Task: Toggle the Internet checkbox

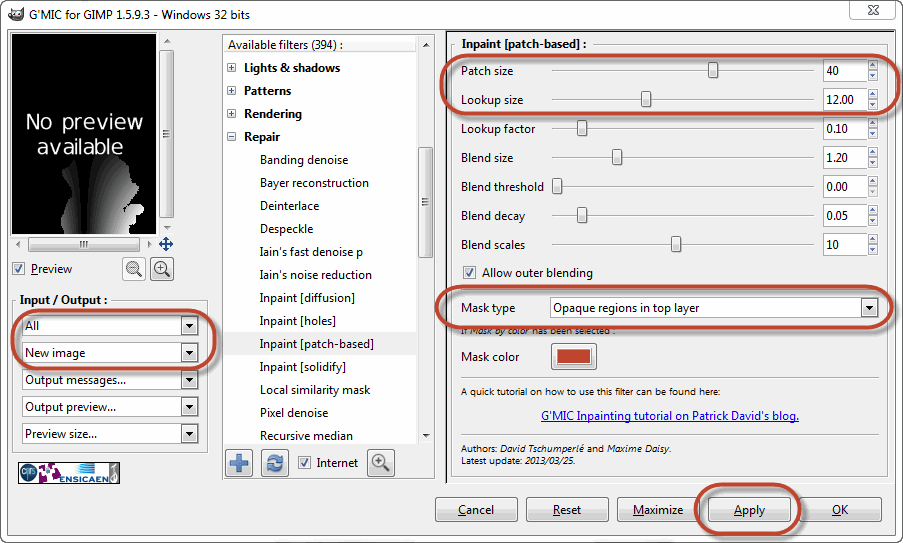Action: pos(305,462)
